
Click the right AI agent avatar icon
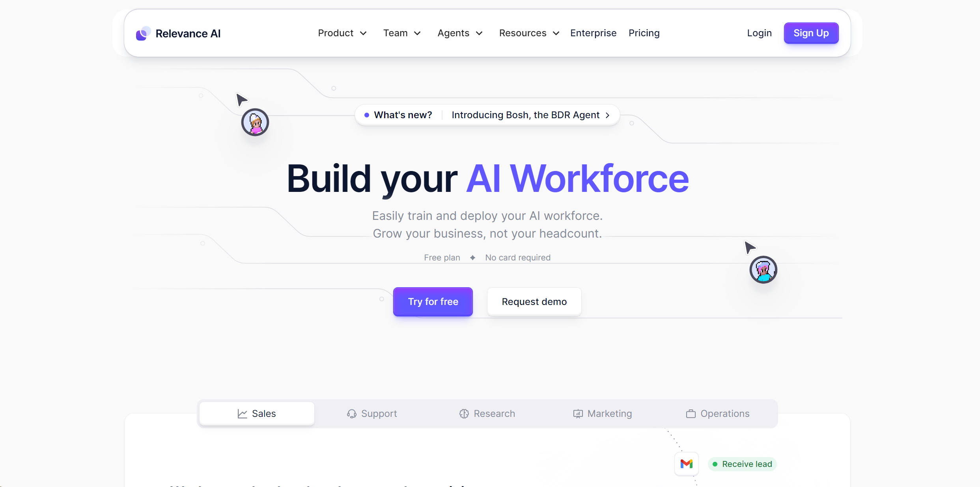(762, 270)
